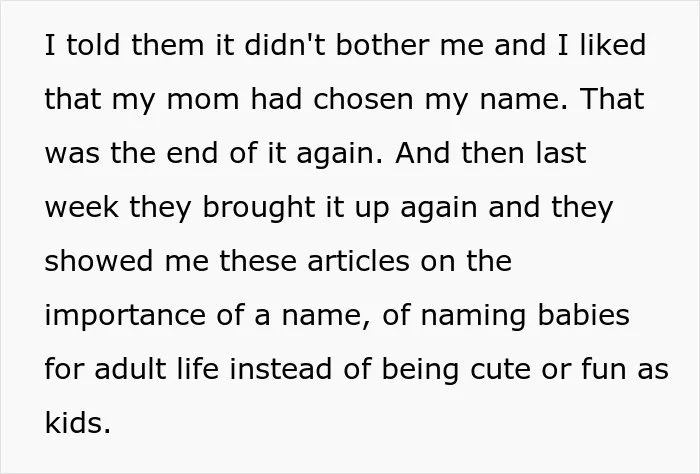Viewport: 700px width, 474px height.
Task: Place cursor on the word "mom"
Action: pyautogui.click(x=203, y=99)
